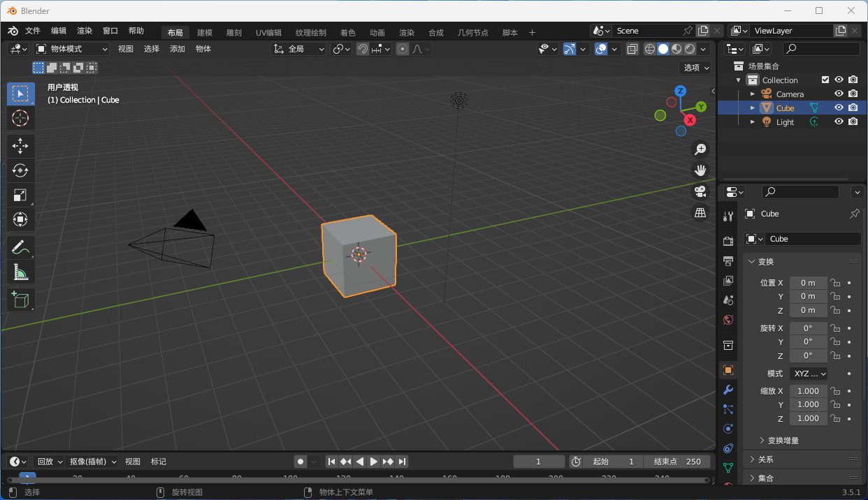Open the 选项 dropdown in viewport
The width and height of the screenshot is (868, 500).
tap(697, 68)
